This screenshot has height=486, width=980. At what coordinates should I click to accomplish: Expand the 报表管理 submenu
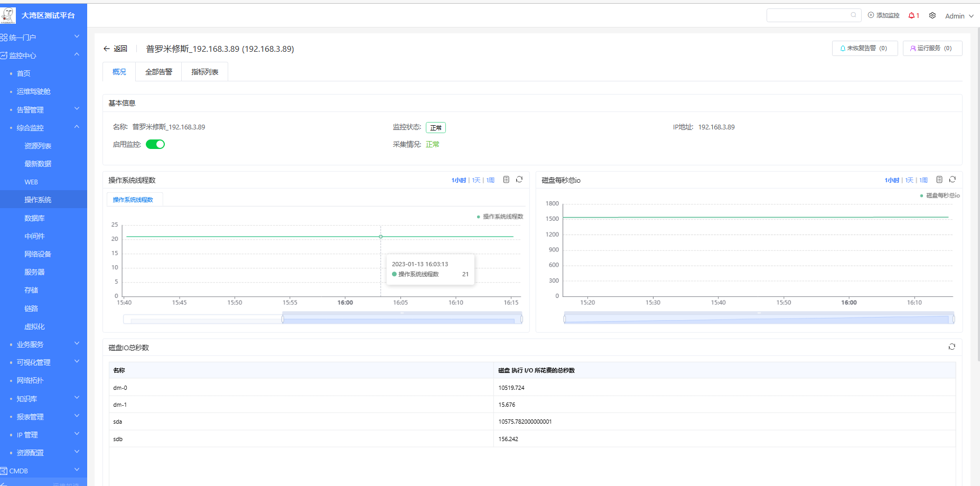[77, 416]
